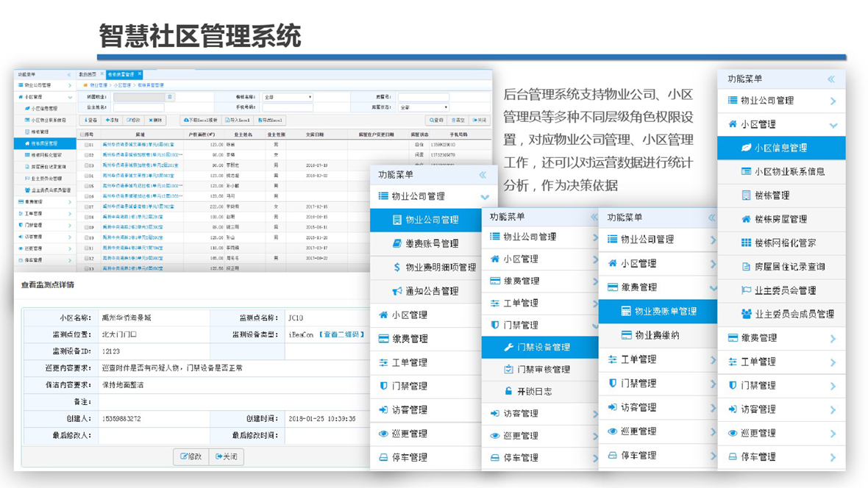Open the 房屋状态 dropdown filter
Image resolution: width=868 pixels, height=488 pixels.
click(x=423, y=108)
